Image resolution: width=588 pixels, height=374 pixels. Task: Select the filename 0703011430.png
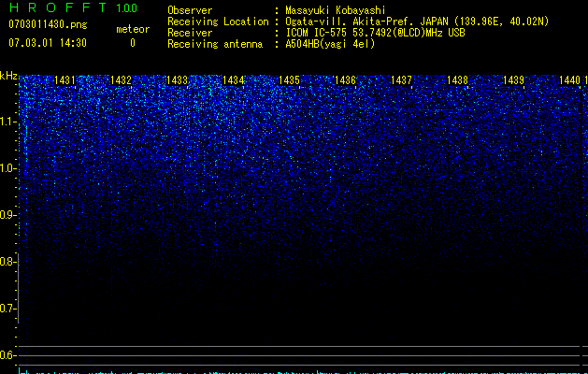tap(48, 24)
